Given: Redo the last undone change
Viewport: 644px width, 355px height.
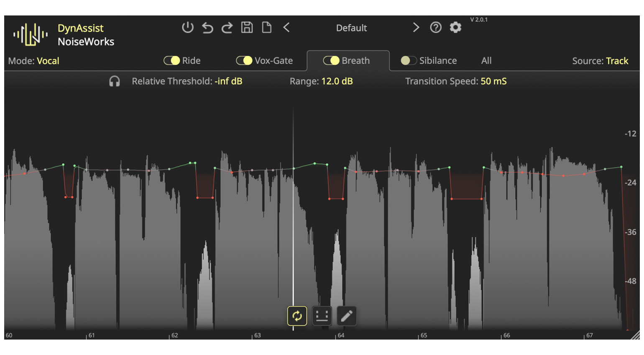Looking at the screenshot, I should click(227, 28).
